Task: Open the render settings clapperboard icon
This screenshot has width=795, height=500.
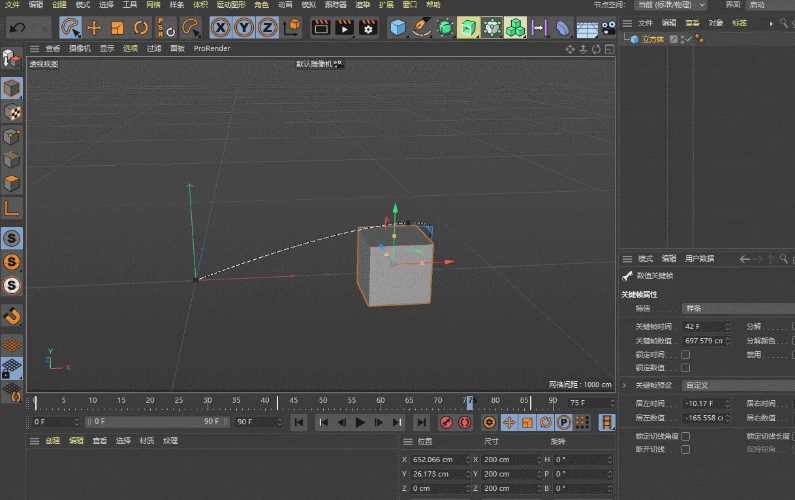Action: pos(368,27)
